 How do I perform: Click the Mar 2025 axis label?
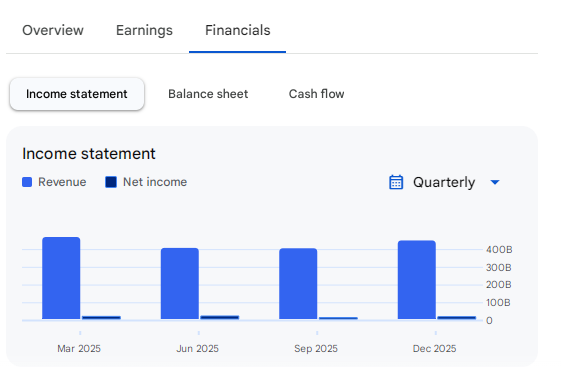[79, 349]
